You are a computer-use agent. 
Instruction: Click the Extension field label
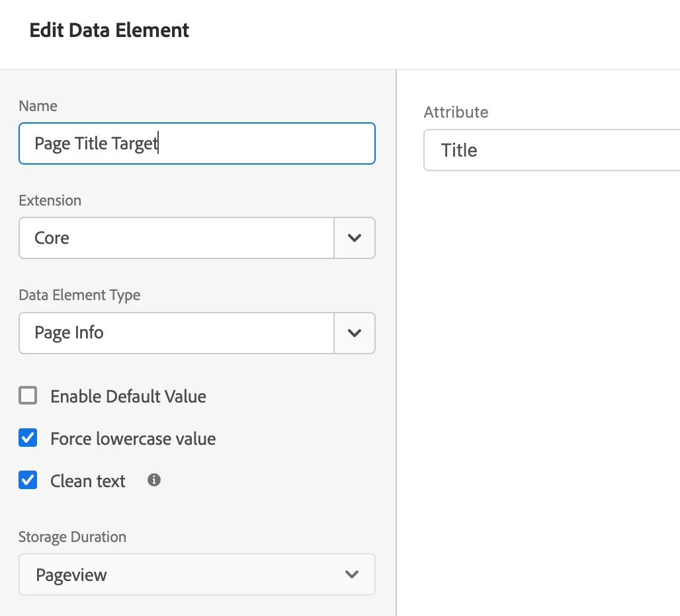click(50, 200)
